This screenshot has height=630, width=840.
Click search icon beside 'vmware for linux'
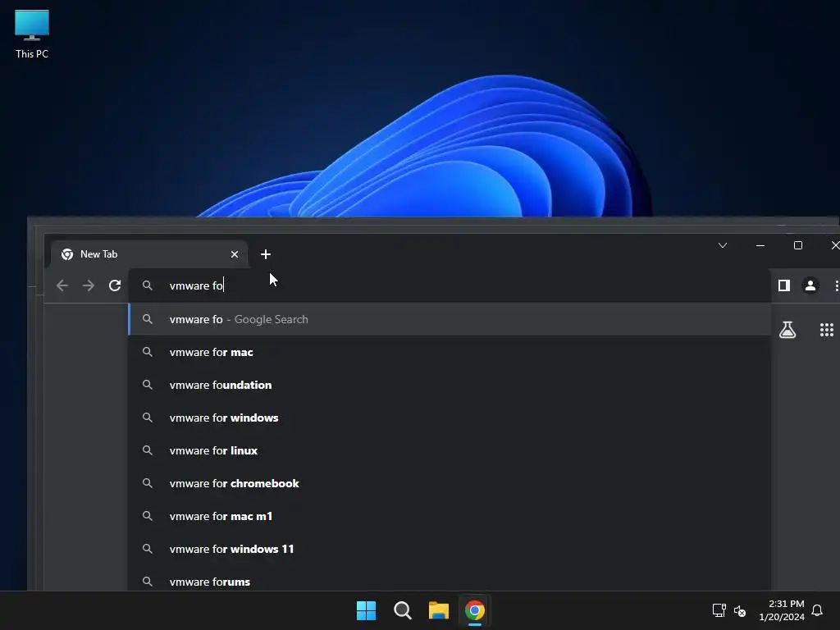[148, 450]
